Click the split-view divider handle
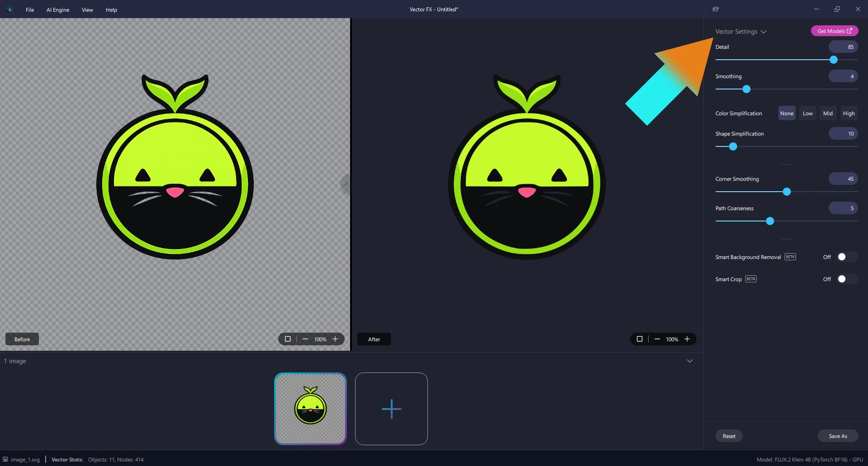The height and width of the screenshot is (466, 868). coord(346,184)
